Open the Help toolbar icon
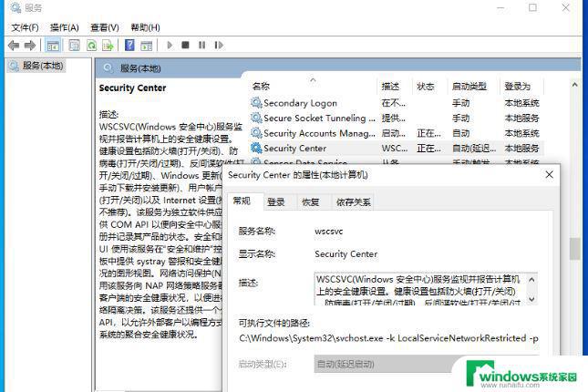 (x=129, y=46)
